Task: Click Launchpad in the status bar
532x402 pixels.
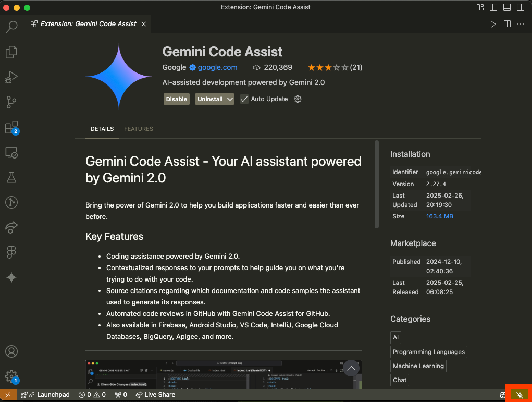Action: [45, 395]
